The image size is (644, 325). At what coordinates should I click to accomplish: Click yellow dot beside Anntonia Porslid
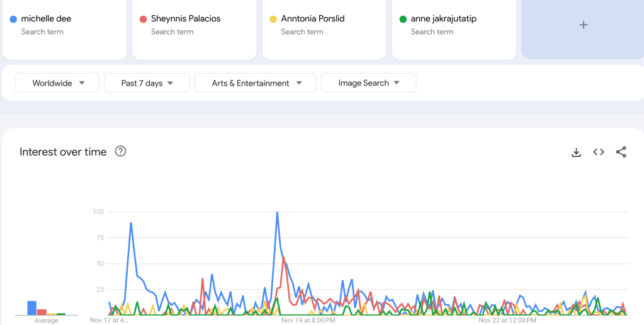pos(273,19)
